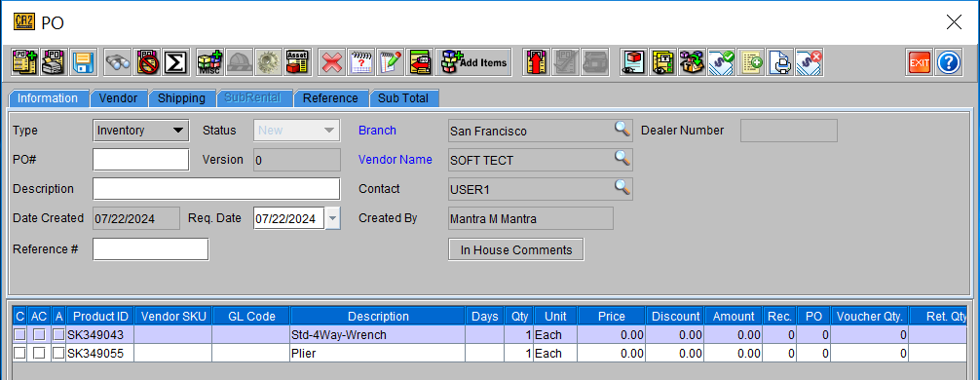
Task: Click the Voucher Qty. column header
Action: pyautogui.click(x=869, y=317)
